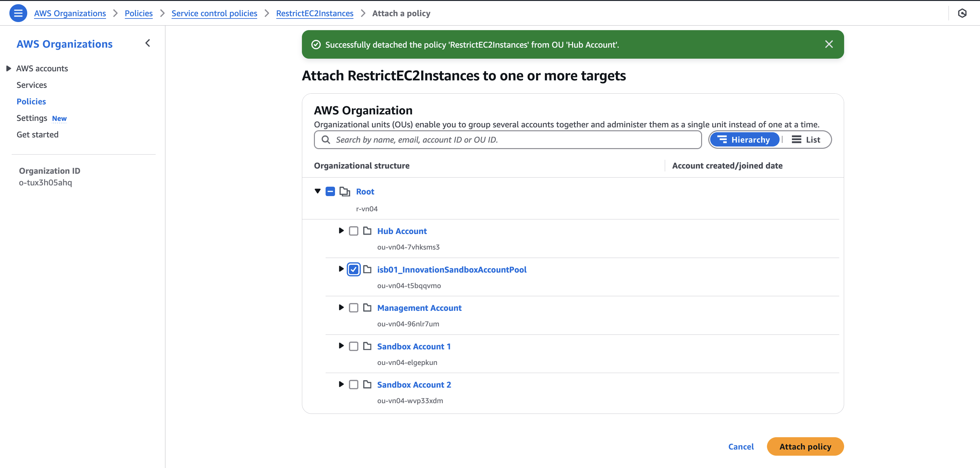Click the New badge beside Settings
The width and height of the screenshot is (980, 468).
click(59, 119)
